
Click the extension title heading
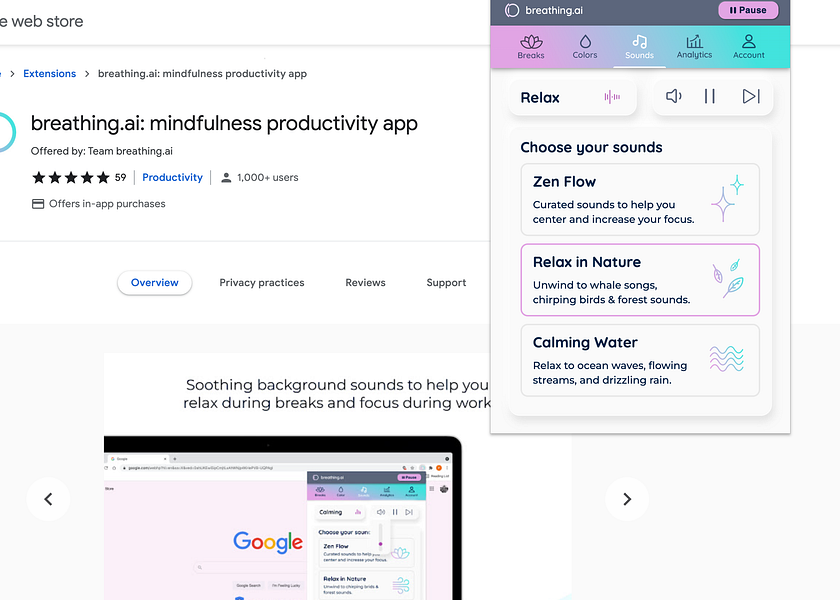(224, 124)
